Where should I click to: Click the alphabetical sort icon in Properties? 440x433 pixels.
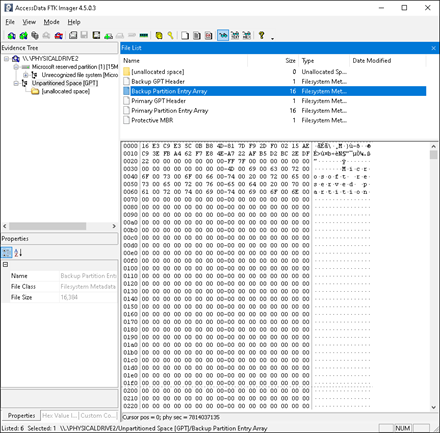[x=18, y=253]
